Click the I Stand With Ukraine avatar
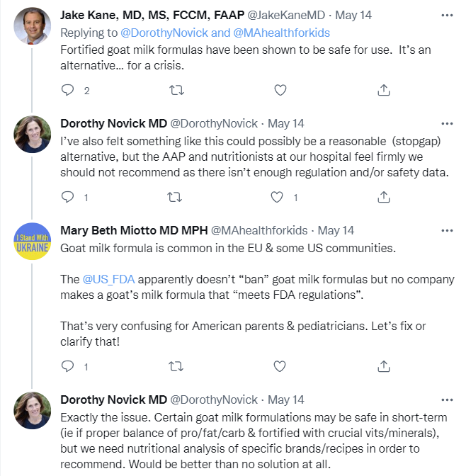 click(33, 242)
